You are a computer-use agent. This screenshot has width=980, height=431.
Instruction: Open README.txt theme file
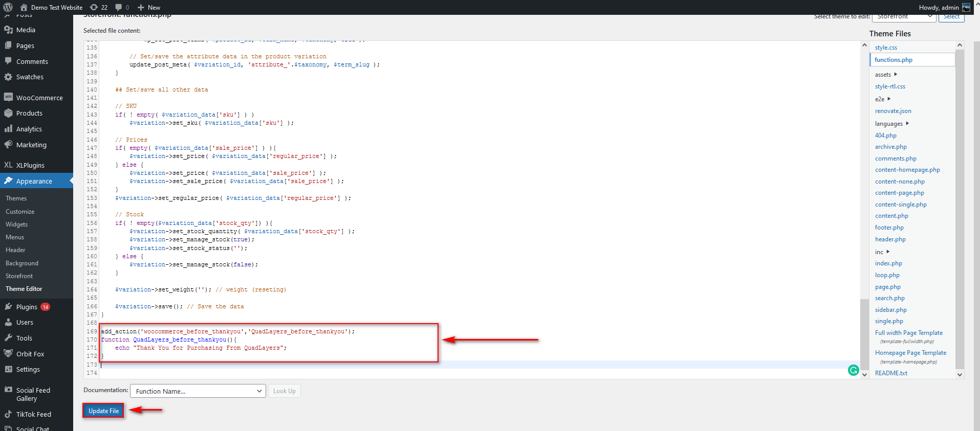[x=891, y=373]
